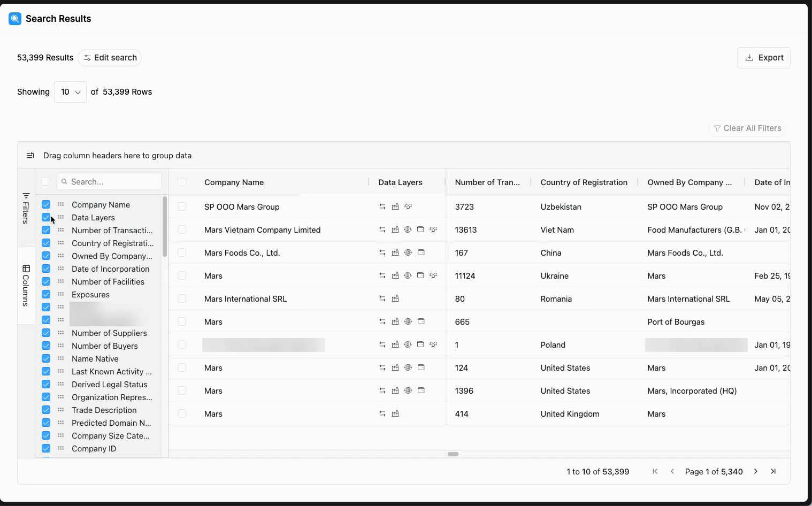
Task: Click the Clear All Filters button
Action: (747, 128)
